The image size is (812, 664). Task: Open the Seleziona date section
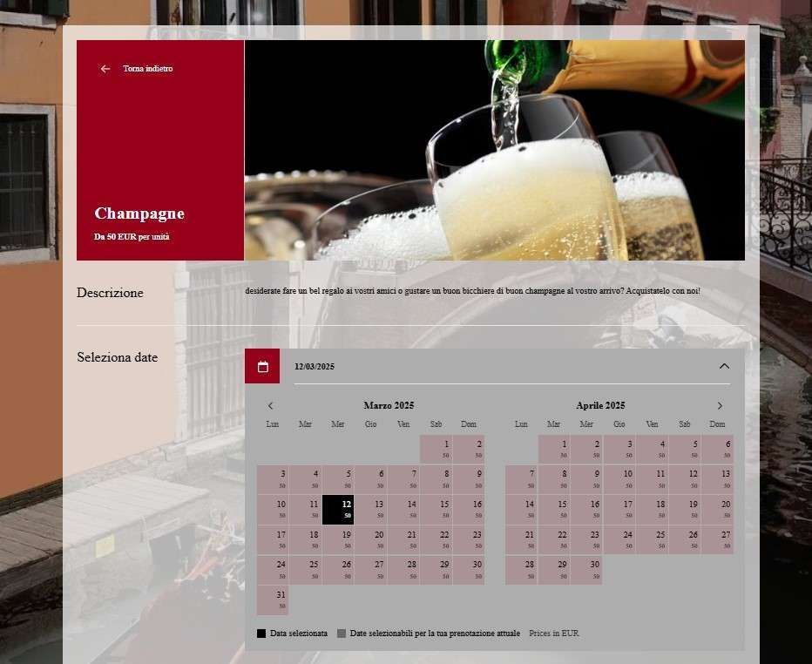coord(118,357)
